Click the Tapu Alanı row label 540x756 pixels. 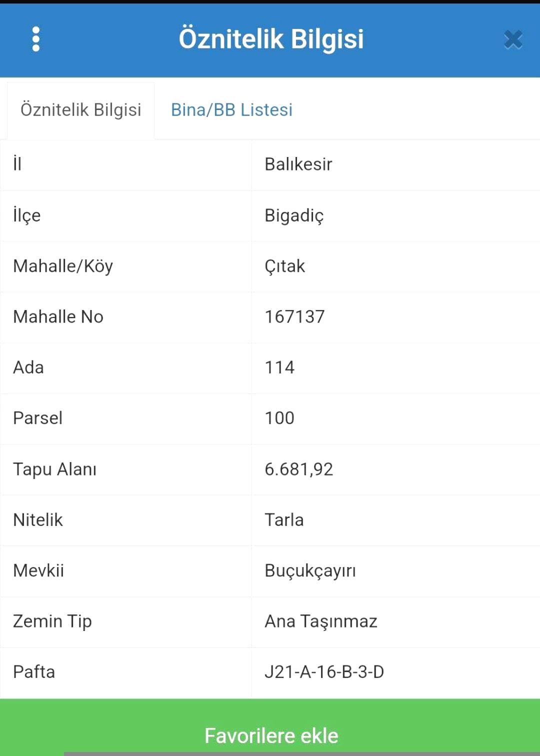54,469
